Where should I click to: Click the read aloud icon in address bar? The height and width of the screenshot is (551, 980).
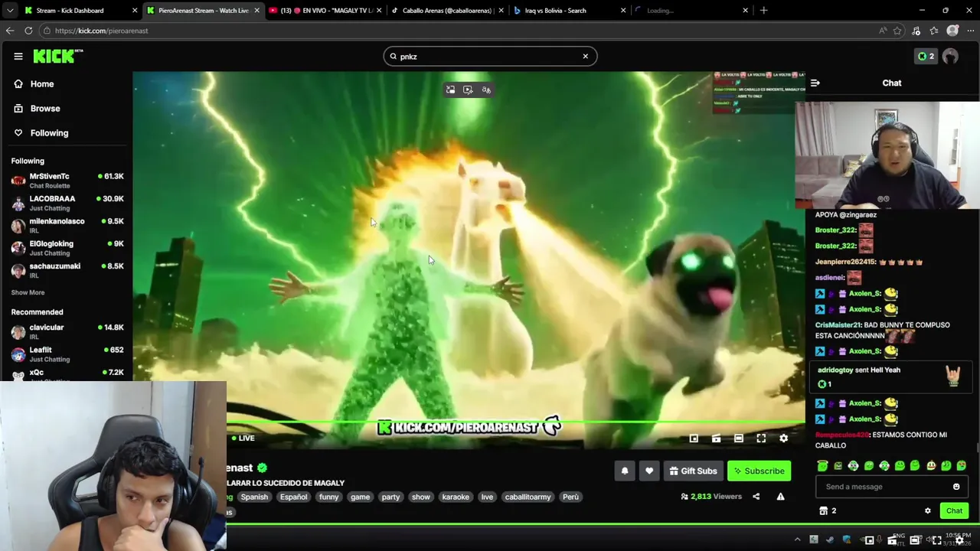pyautogui.click(x=883, y=31)
